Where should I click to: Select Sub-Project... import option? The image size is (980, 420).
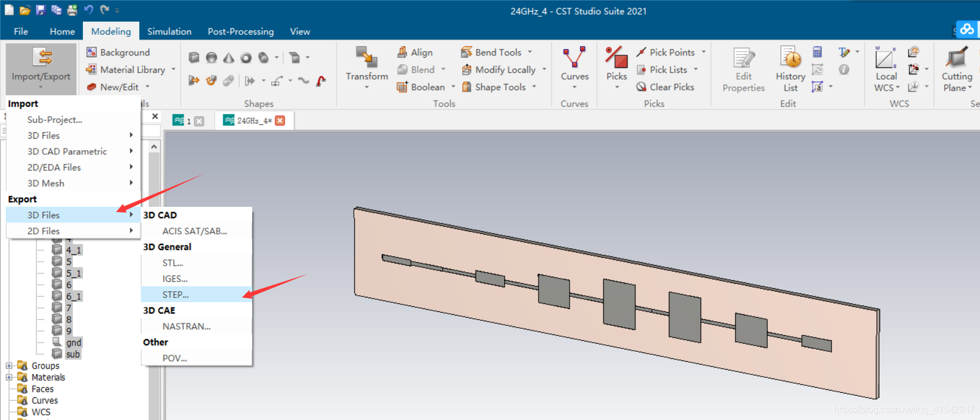click(73, 120)
